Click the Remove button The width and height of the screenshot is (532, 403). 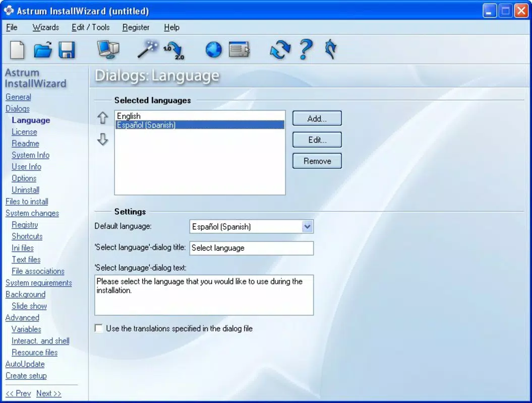(317, 161)
